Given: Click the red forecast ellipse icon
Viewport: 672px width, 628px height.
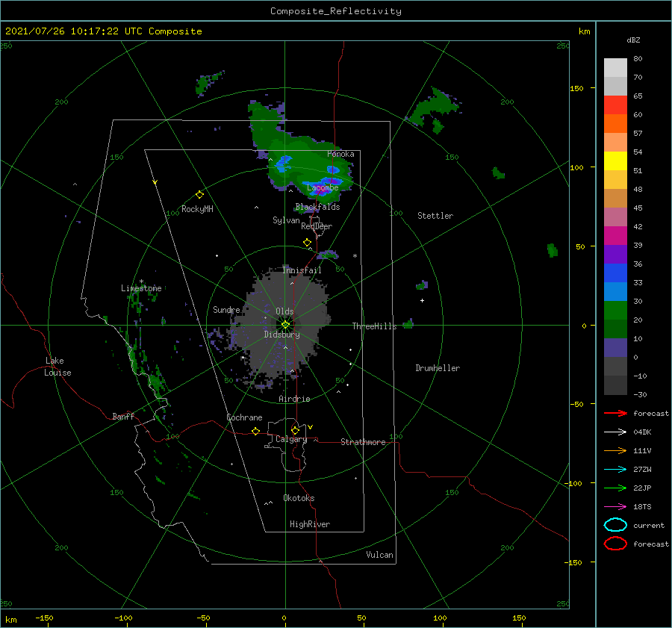Looking at the screenshot, I should point(615,544).
